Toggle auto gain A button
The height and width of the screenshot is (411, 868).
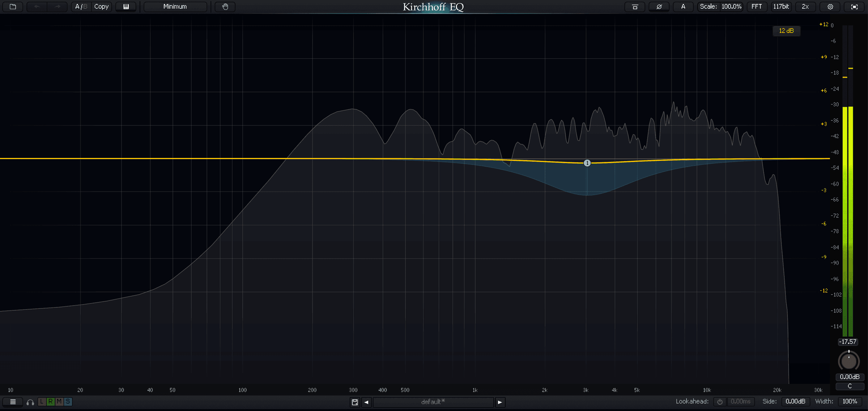(683, 7)
